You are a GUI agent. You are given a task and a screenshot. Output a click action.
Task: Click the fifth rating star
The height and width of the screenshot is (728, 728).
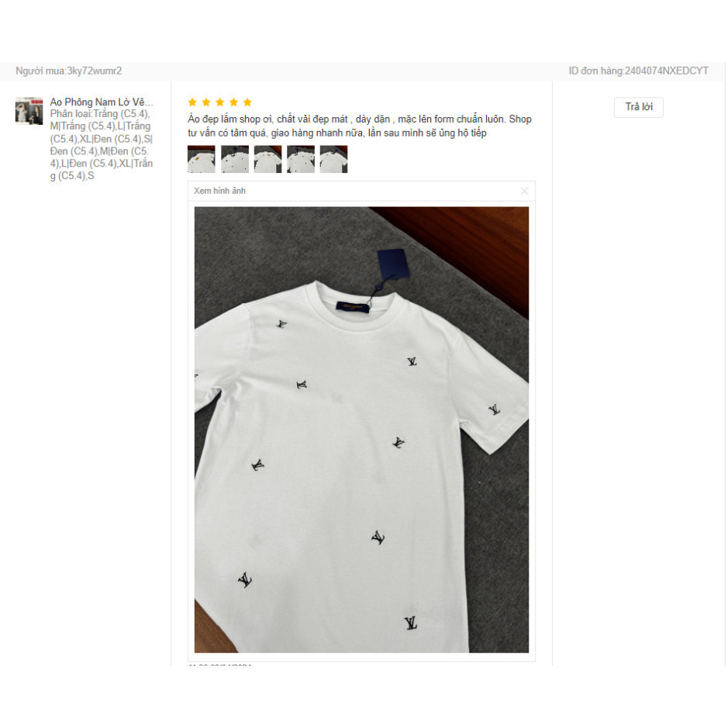[247, 102]
